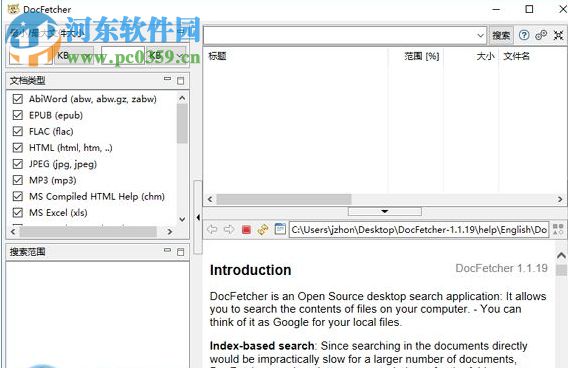
Task: Go forward in preview pane
Action: click(229, 229)
